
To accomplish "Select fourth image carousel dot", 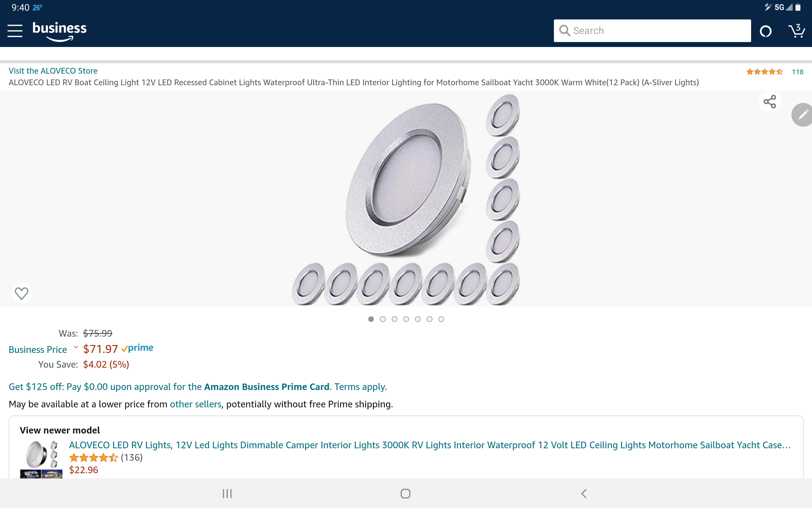I will tap(406, 319).
